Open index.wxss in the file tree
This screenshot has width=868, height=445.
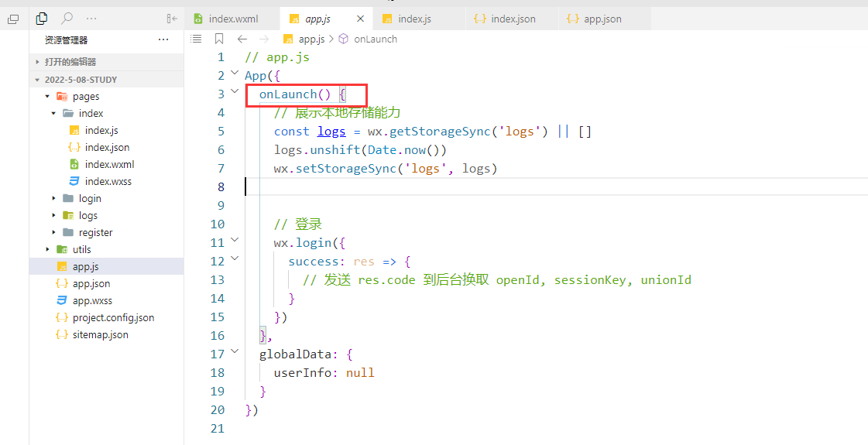coord(106,182)
